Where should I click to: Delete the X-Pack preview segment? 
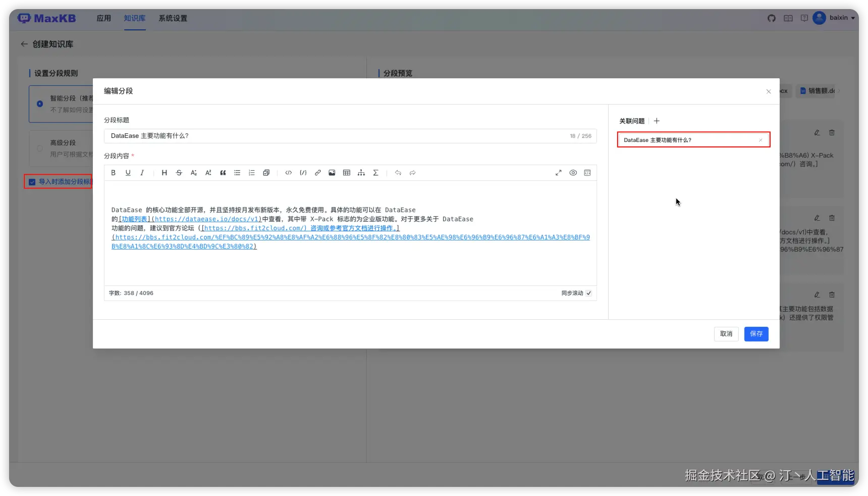(832, 133)
